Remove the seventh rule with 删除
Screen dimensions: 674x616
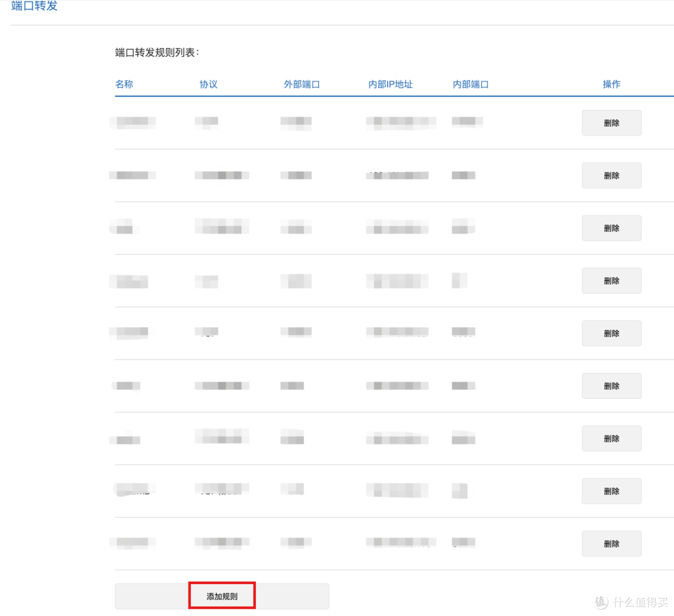(611, 439)
